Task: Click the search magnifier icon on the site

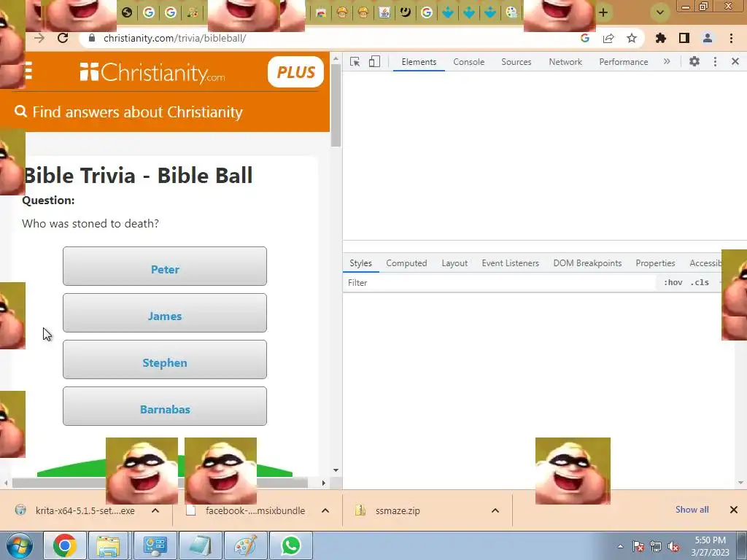Action: tap(20, 112)
